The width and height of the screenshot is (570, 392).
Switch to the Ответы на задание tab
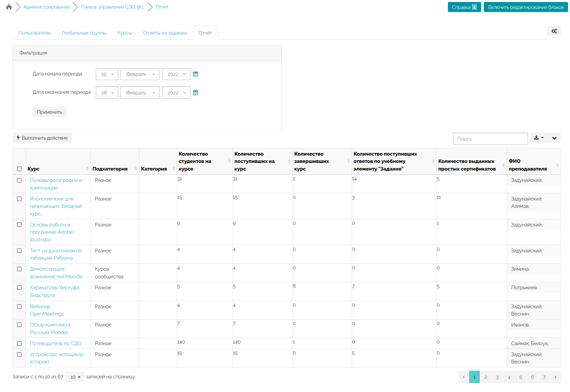click(165, 33)
